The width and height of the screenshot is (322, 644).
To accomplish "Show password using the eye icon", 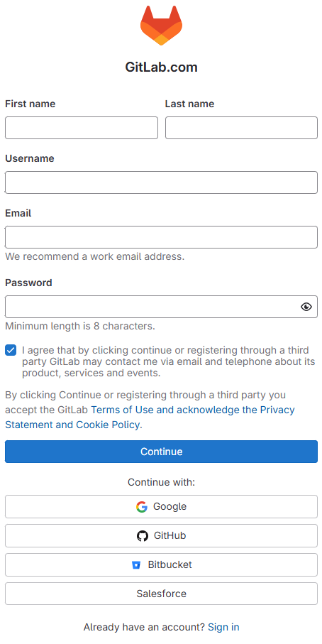I will point(306,307).
